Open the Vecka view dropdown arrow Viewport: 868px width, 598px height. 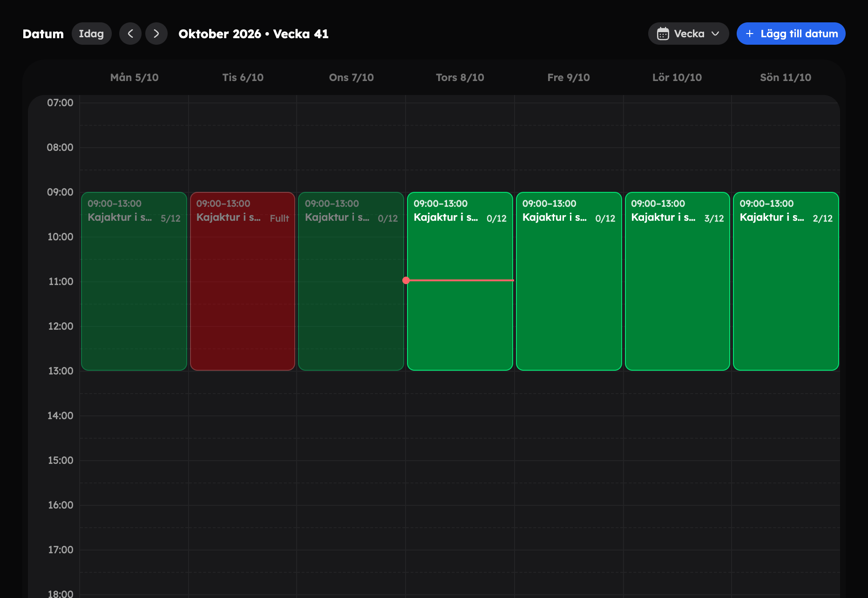[x=715, y=34]
